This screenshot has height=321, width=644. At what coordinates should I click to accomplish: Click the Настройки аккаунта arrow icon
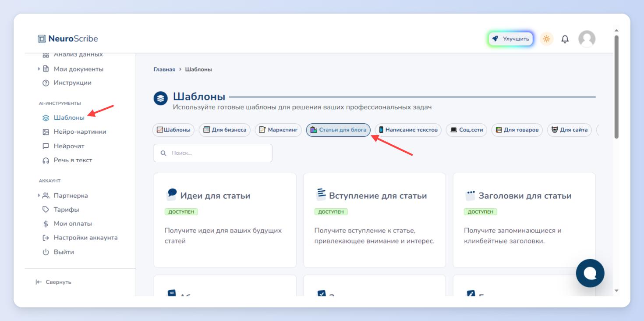coord(46,238)
